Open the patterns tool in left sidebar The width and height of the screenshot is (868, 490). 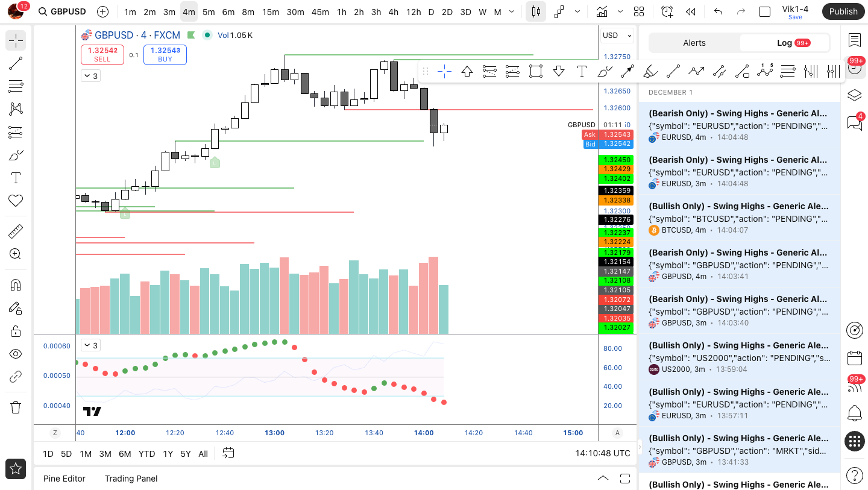[16, 109]
